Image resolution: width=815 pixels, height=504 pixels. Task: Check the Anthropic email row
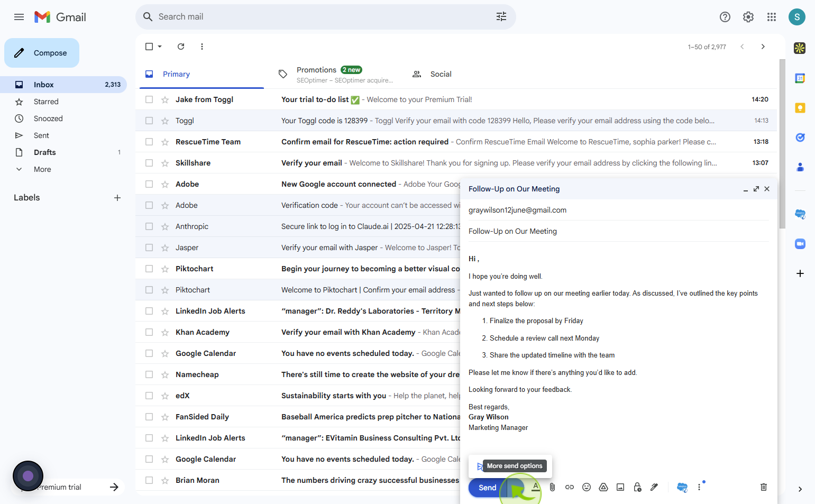(x=149, y=226)
